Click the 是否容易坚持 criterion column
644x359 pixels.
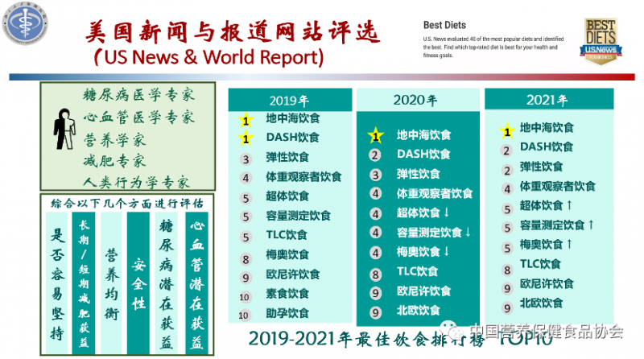pos(56,283)
